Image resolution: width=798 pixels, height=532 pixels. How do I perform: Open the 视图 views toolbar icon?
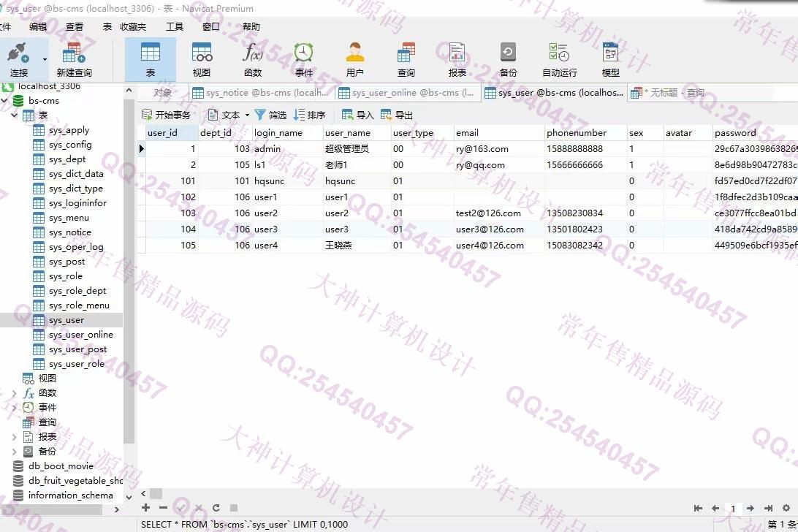click(202, 60)
